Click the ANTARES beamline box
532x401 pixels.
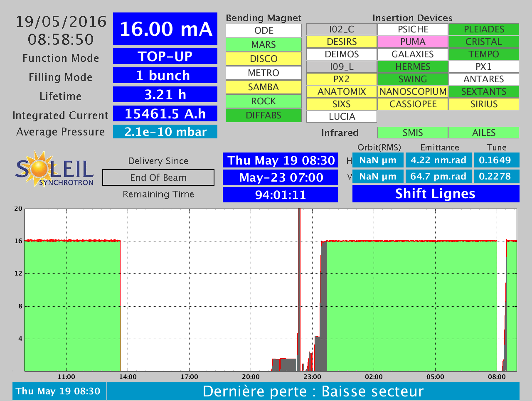click(x=484, y=79)
